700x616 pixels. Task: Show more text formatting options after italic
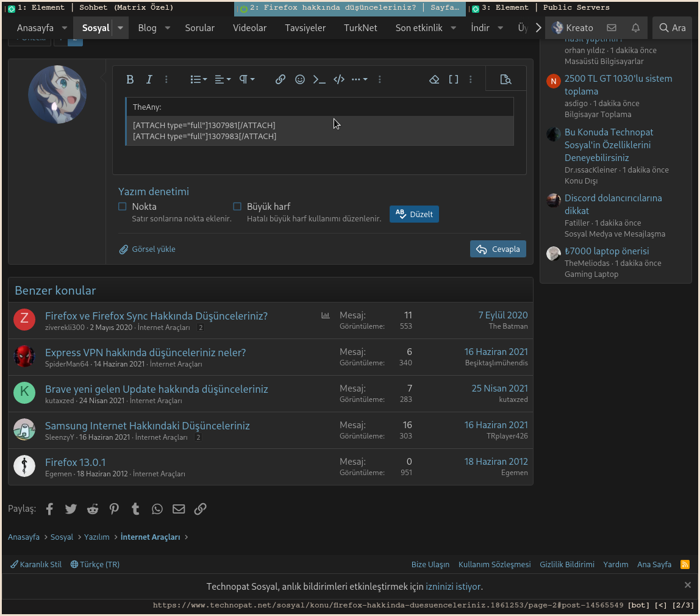click(x=166, y=79)
